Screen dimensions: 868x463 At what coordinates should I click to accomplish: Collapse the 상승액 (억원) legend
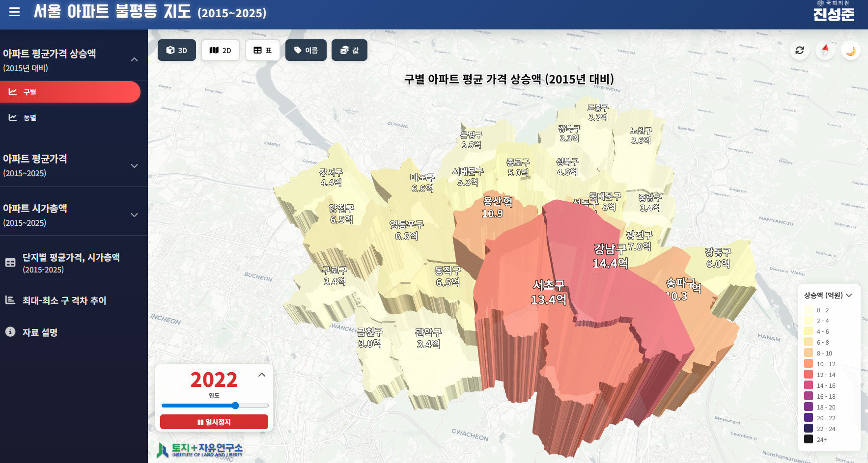pos(849,295)
